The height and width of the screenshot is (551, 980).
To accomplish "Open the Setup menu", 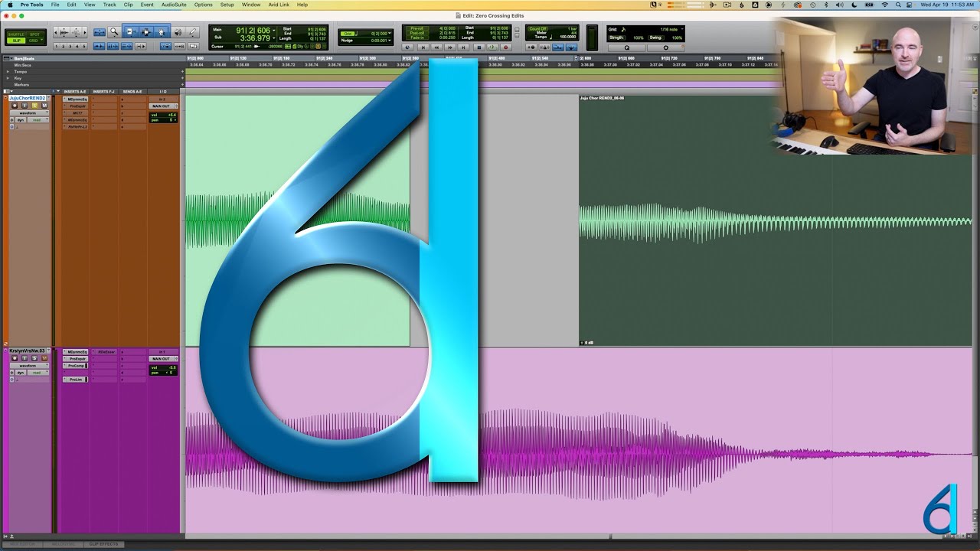I will click(x=227, y=5).
